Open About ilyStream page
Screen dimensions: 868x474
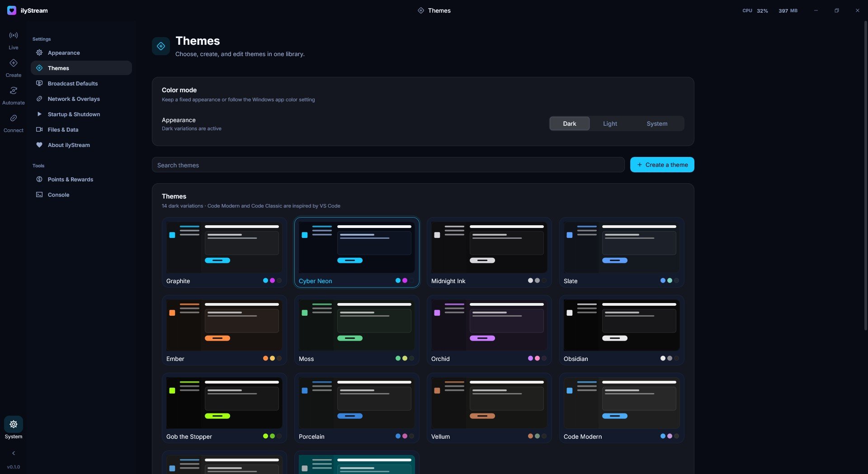[81, 145]
